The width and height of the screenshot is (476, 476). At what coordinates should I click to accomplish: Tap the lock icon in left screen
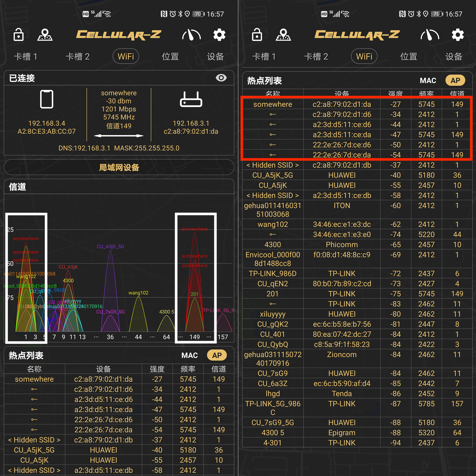pyautogui.click(x=19, y=35)
